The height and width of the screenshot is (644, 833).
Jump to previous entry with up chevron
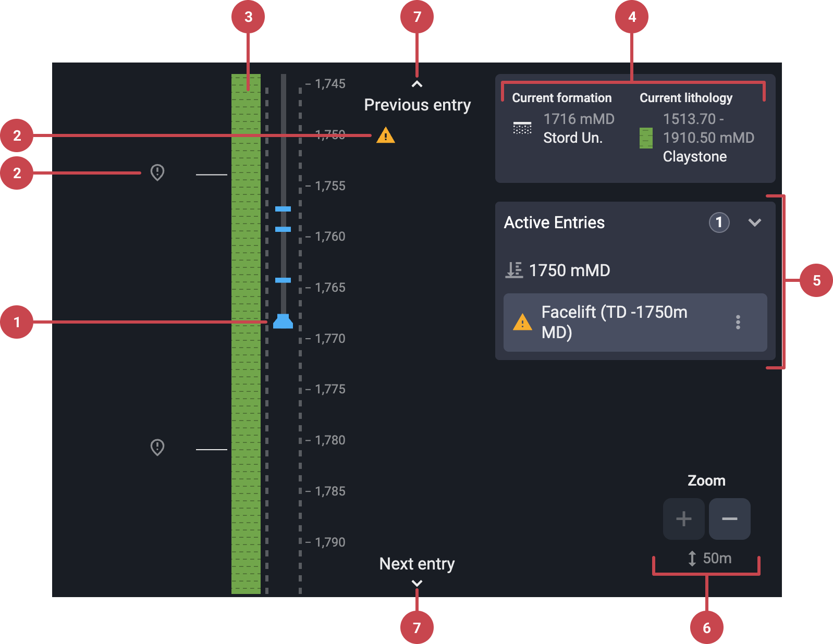pos(417,84)
